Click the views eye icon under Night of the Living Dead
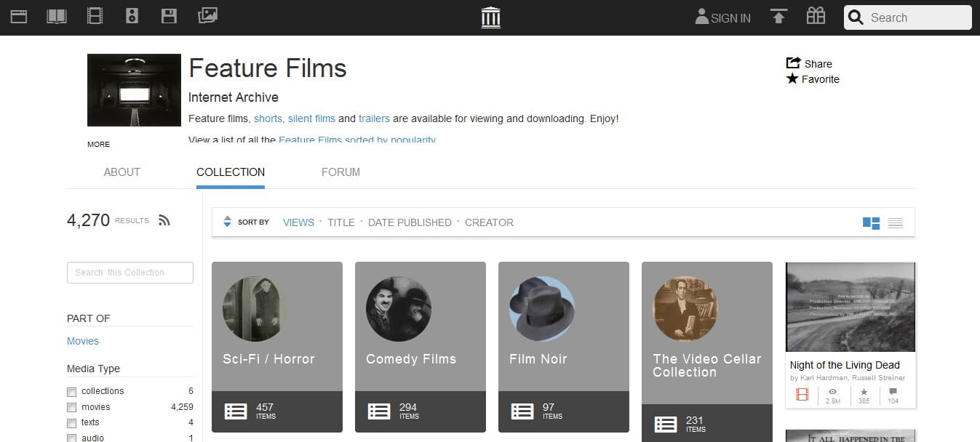The height and width of the screenshot is (442, 980). point(833,392)
